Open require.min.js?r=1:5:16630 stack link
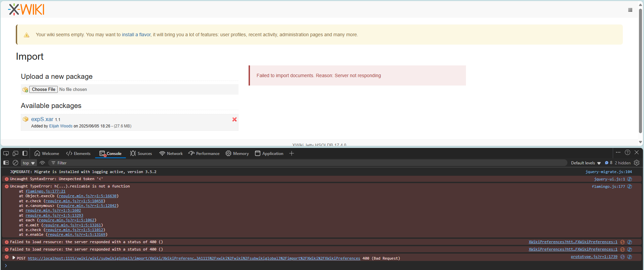 click(88, 196)
